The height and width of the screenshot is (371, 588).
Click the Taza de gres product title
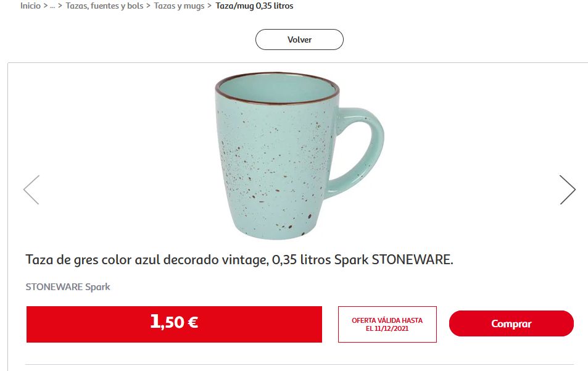[239, 260]
